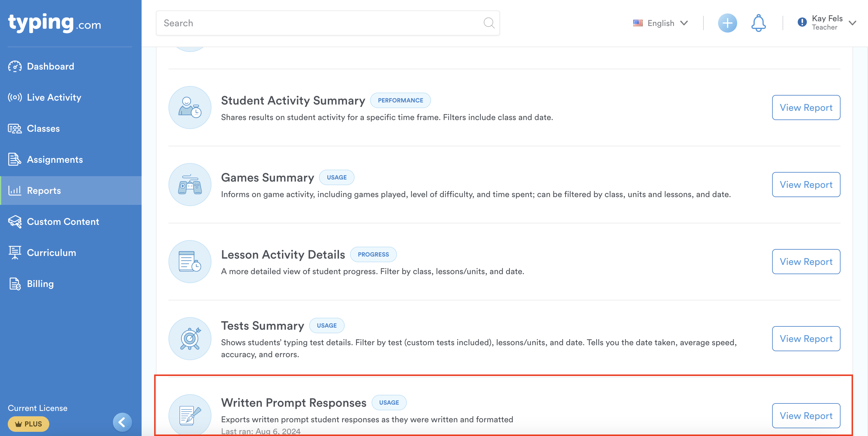Click the Tests Summary target icon

[x=190, y=339]
